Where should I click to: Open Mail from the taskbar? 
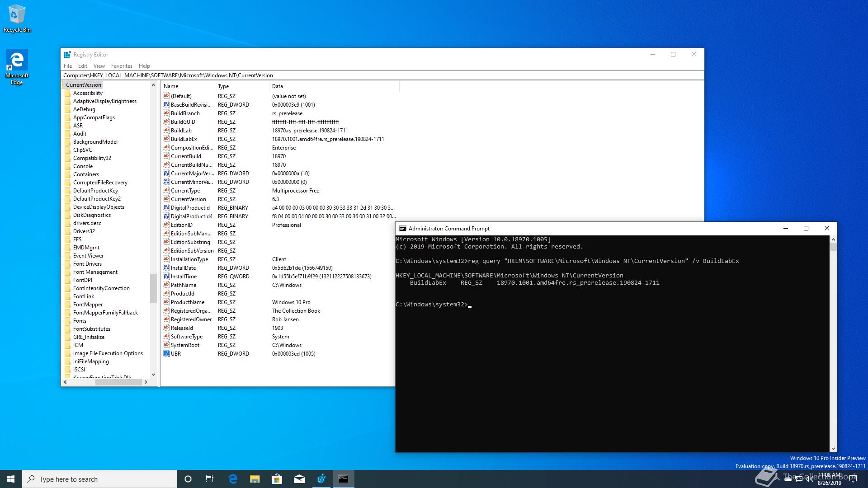point(299,479)
